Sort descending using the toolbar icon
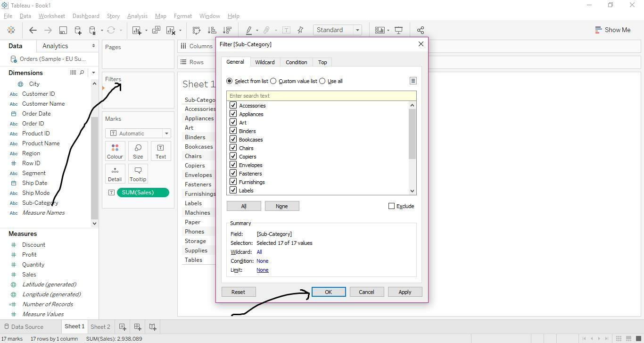 227,30
